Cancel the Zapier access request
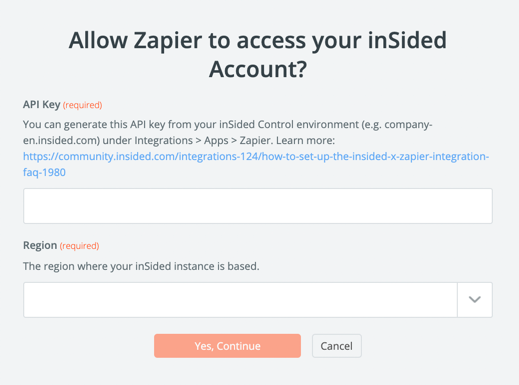Image resolution: width=519 pixels, height=385 pixels. click(337, 346)
